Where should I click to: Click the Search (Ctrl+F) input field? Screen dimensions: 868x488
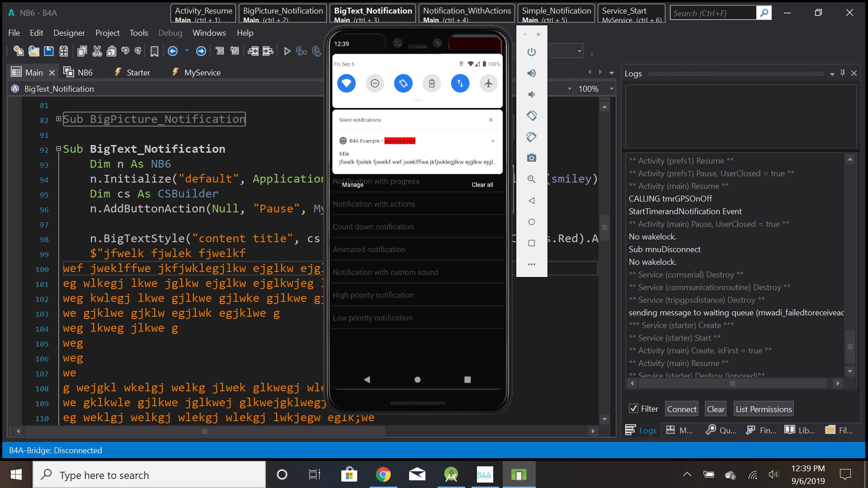pyautogui.click(x=712, y=13)
